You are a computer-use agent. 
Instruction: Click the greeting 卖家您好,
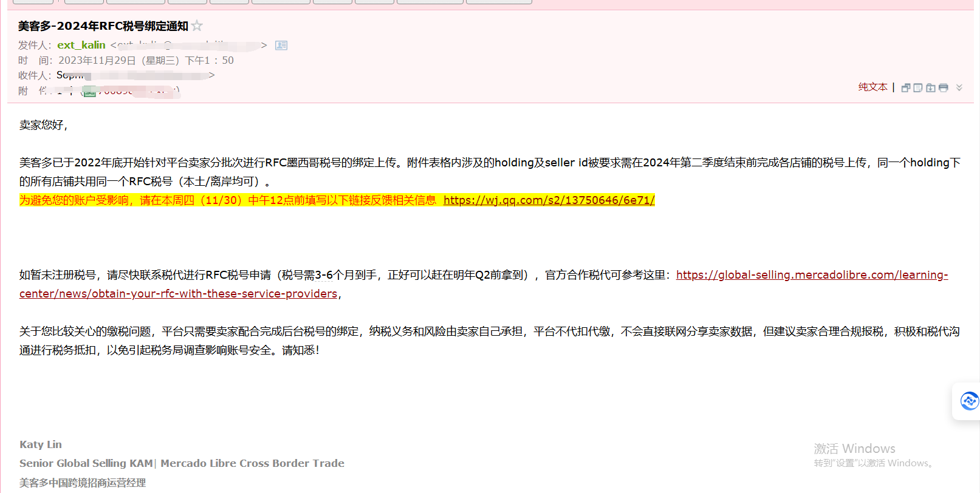pyautogui.click(x=43, y=125)
